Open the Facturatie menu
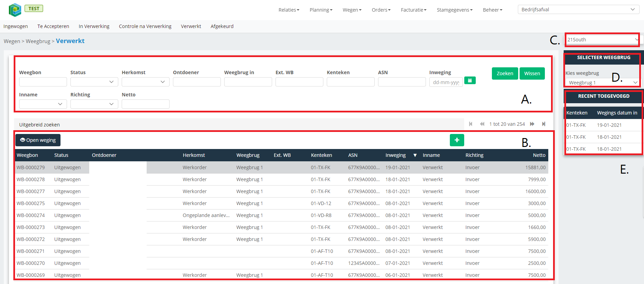Viewport: 644px width, 284px height. tap(414, 10)
